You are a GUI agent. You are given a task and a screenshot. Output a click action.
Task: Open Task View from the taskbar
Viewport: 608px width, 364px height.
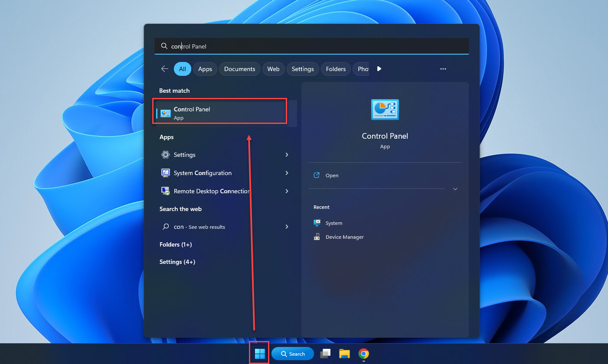point(325,354)
